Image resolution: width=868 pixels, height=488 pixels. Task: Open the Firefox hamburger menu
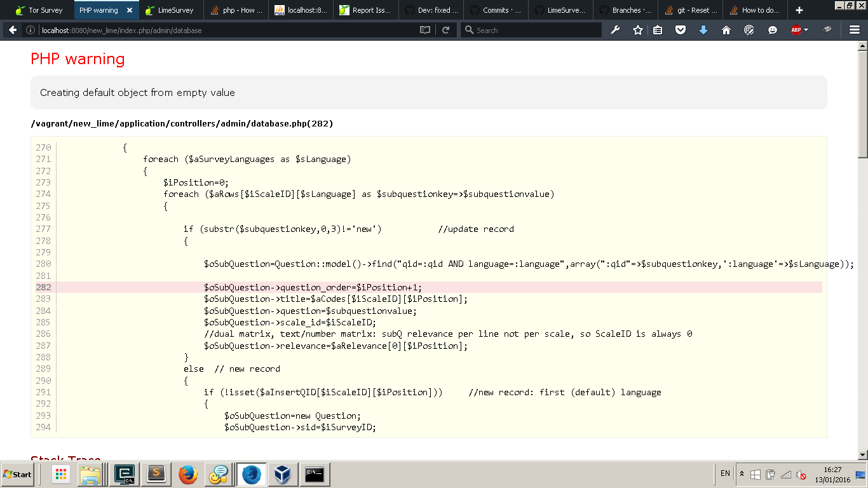point(855,30)
